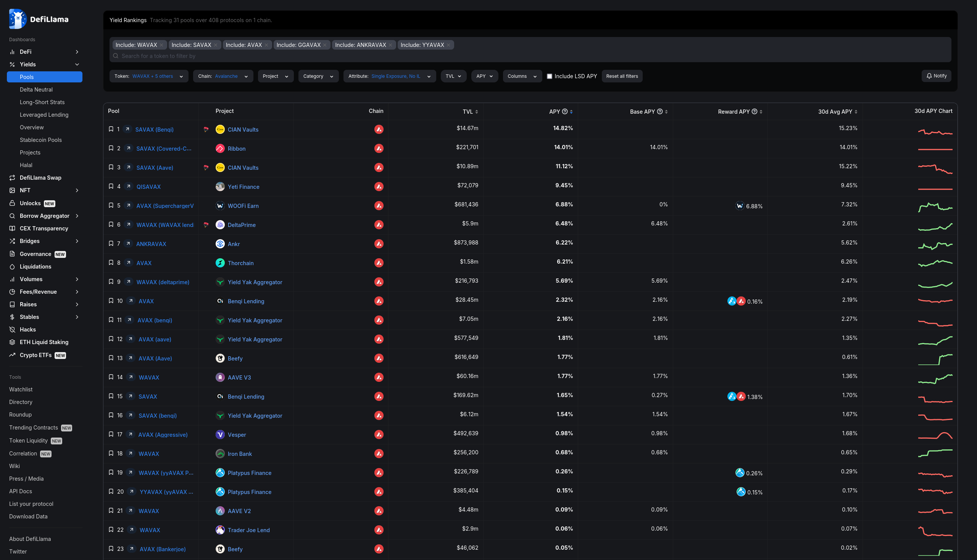Image resolution: width=977 pixels, height=560 pixels.
Task: Open external link arrow for SAVAX Benqi Lending
Action: click(x=131, y=396)
